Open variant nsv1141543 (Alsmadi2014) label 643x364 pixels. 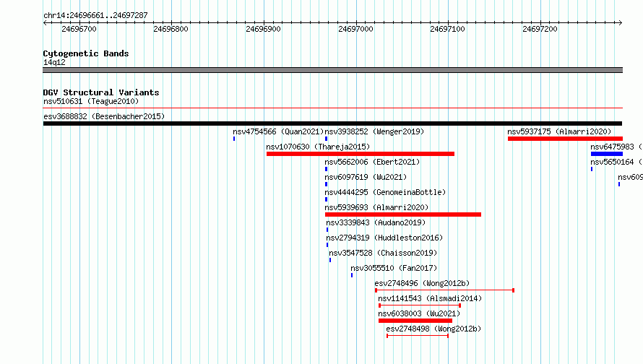coord(430,298)
